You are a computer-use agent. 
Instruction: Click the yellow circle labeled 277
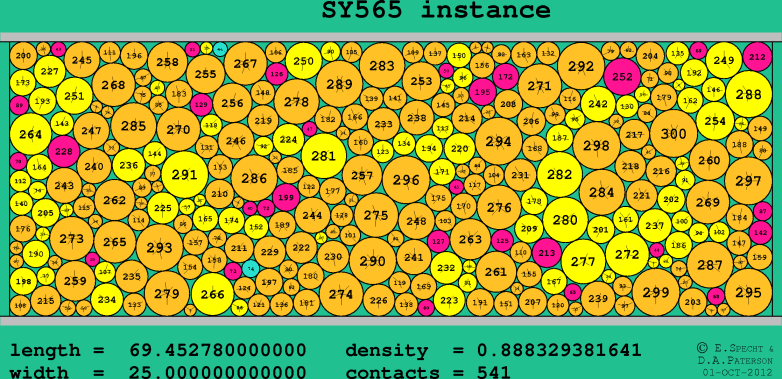pyautogui.click(x=583, y=261)
